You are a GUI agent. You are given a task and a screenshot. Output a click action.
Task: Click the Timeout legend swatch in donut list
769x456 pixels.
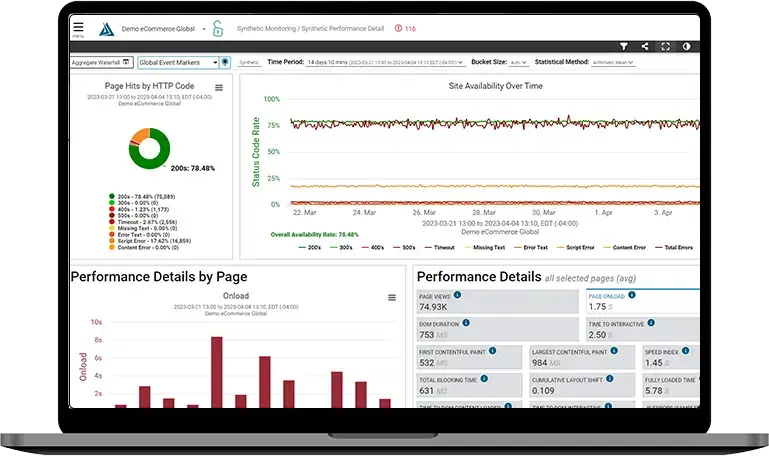[112, 222]
